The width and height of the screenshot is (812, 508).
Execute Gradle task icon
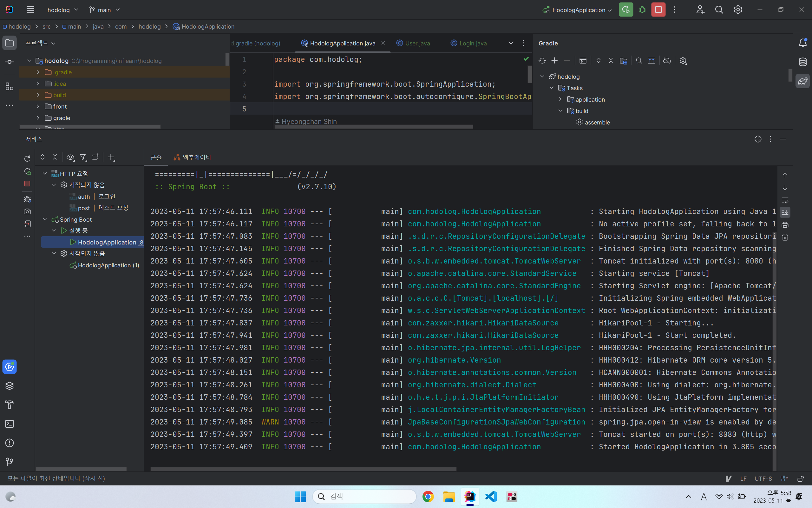coord(583,61)
